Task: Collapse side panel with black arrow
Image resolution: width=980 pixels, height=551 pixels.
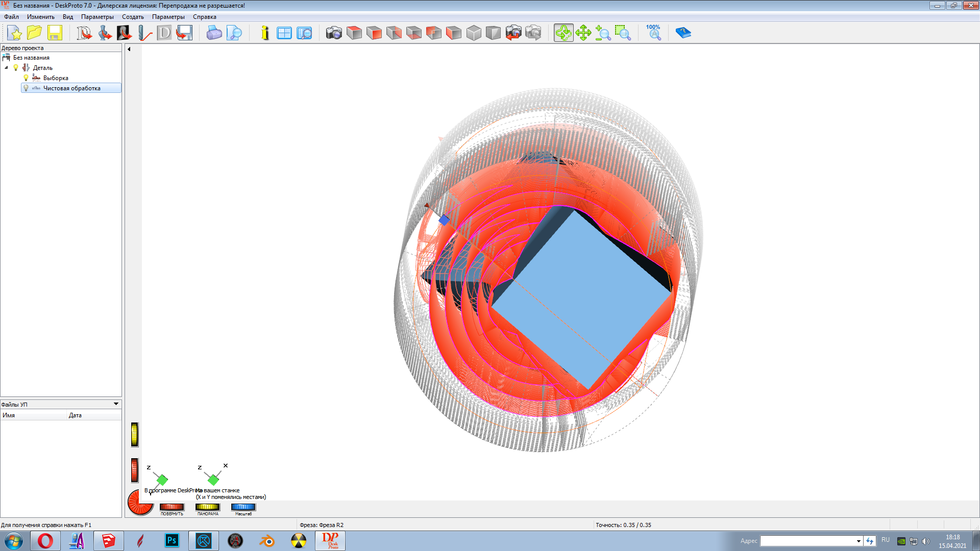Action: point(129,49)
